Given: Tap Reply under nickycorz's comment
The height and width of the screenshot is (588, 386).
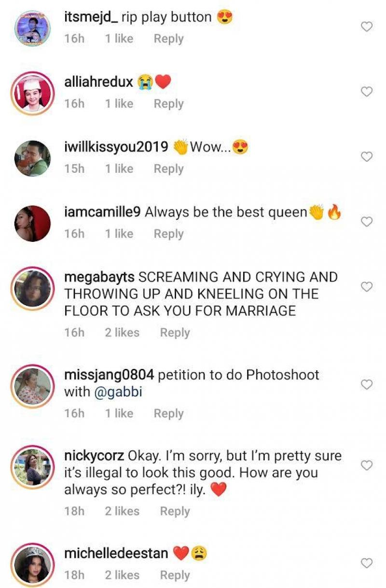Looking at the screenshot, I should click(x=175, y=511).
